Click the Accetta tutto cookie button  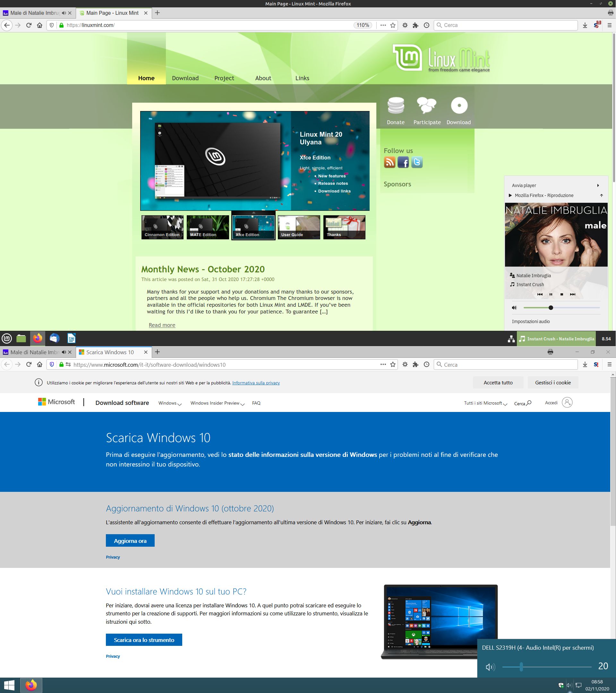(498, 382)
